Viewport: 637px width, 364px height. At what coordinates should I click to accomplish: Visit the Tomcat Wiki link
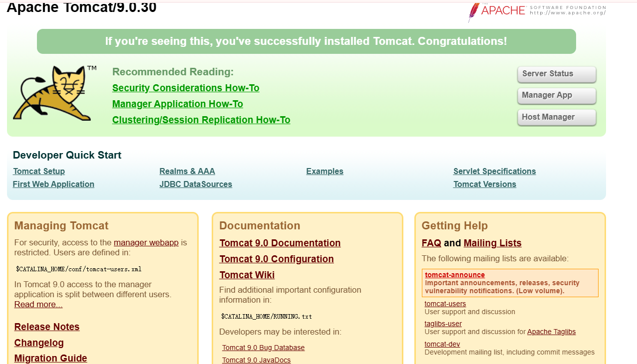[247, 275]
